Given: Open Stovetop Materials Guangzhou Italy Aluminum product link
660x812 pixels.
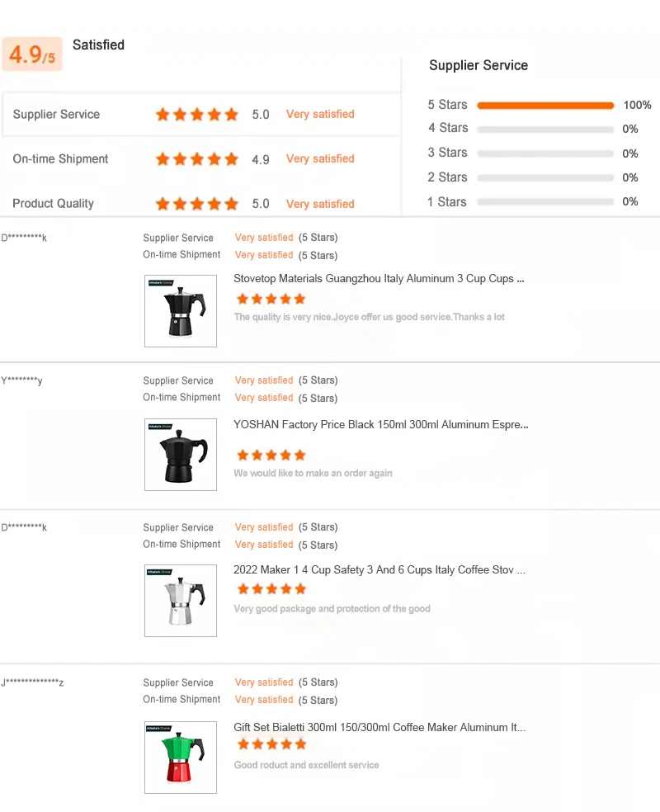Looking at the screenshot, I should 379,279.
